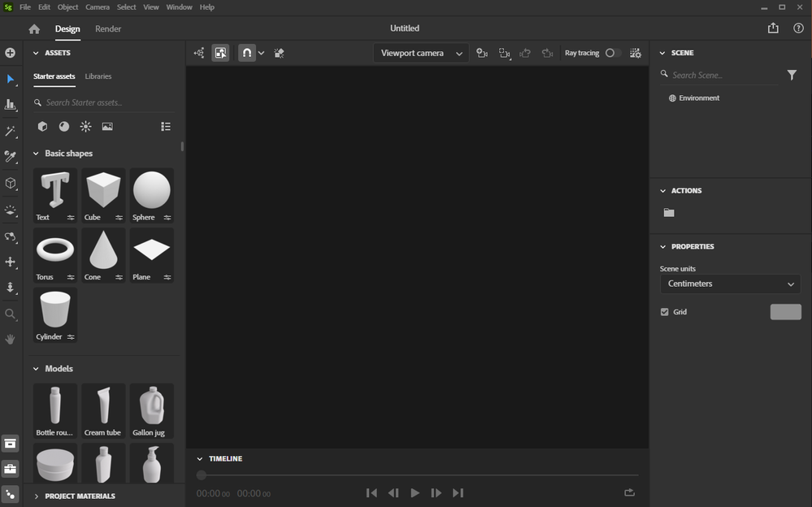
Task: Grab the Pan hand tool
Action: point(11,339)
